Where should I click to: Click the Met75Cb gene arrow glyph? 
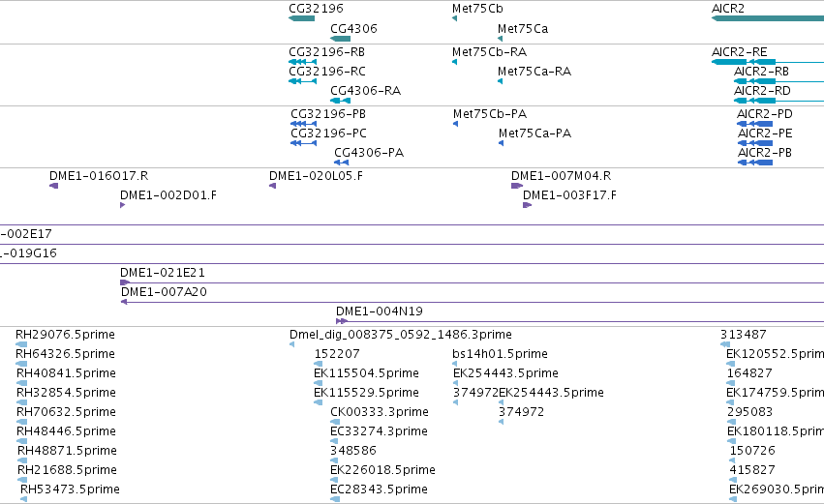click(x=454, y=18)
